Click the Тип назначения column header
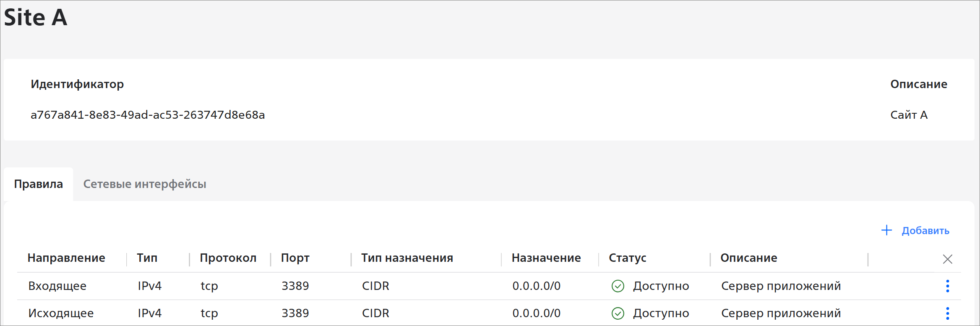980x326 pixels. [407, 258]
